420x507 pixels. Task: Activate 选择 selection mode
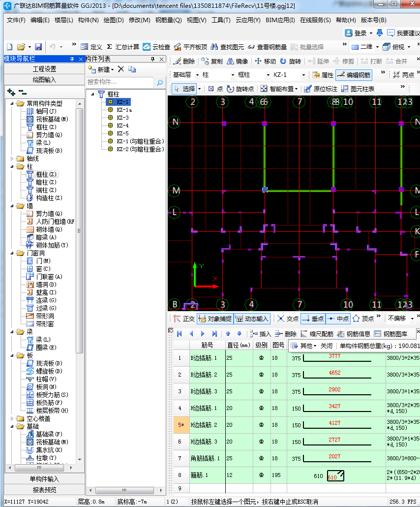click(184, 89)
